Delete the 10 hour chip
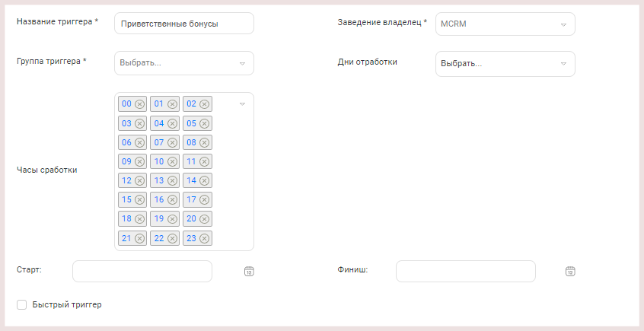The image size is (644, 331). click(172, 162)
